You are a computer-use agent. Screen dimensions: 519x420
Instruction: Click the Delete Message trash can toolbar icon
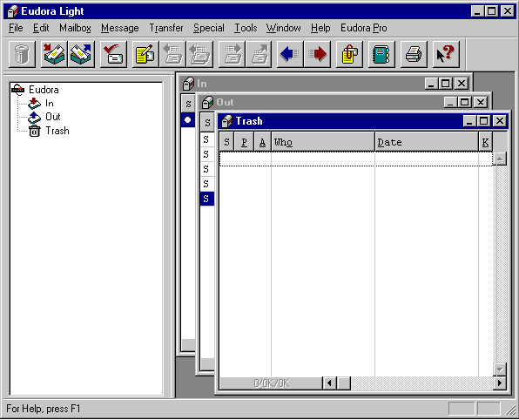coord(22,54)
